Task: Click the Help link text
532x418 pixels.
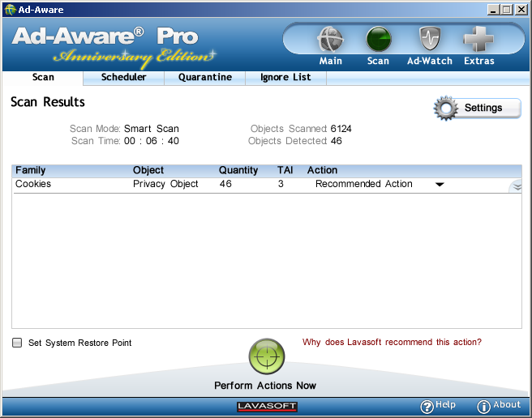Action: tap(445, 405)
